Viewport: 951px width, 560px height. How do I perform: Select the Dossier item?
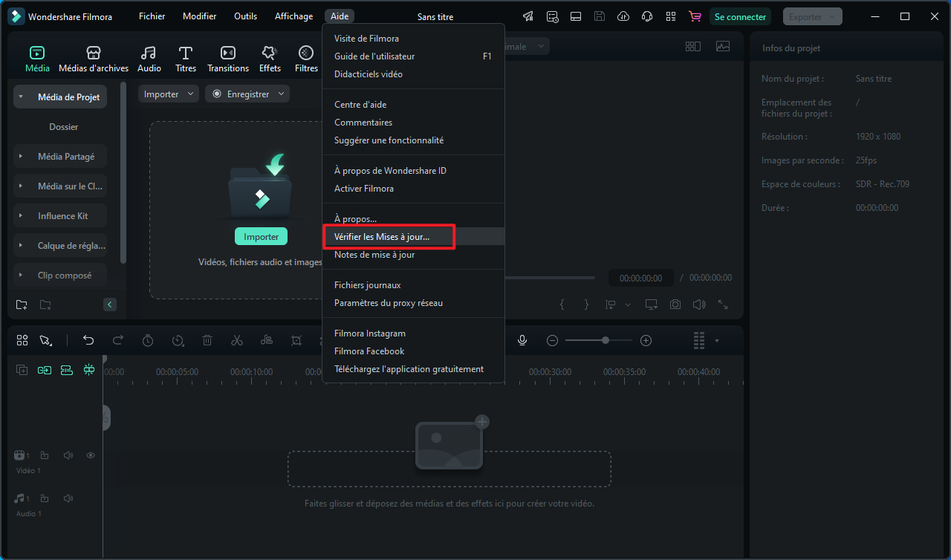point(64,127)
